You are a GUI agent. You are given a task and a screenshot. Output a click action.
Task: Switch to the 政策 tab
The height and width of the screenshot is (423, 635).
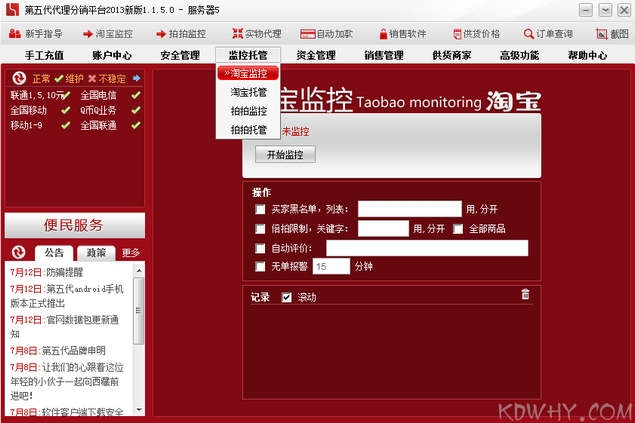pyautogui.click(x=97, y=252)
